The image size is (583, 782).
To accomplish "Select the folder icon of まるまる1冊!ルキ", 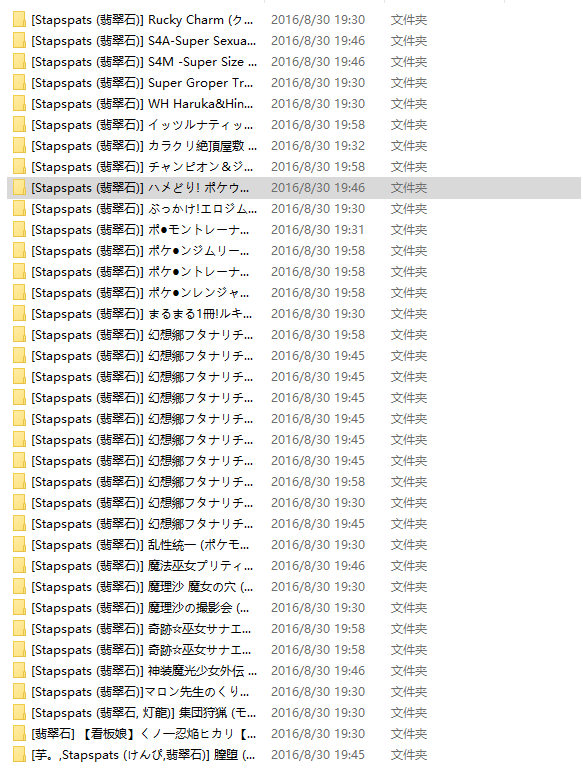I will (19, 314).
